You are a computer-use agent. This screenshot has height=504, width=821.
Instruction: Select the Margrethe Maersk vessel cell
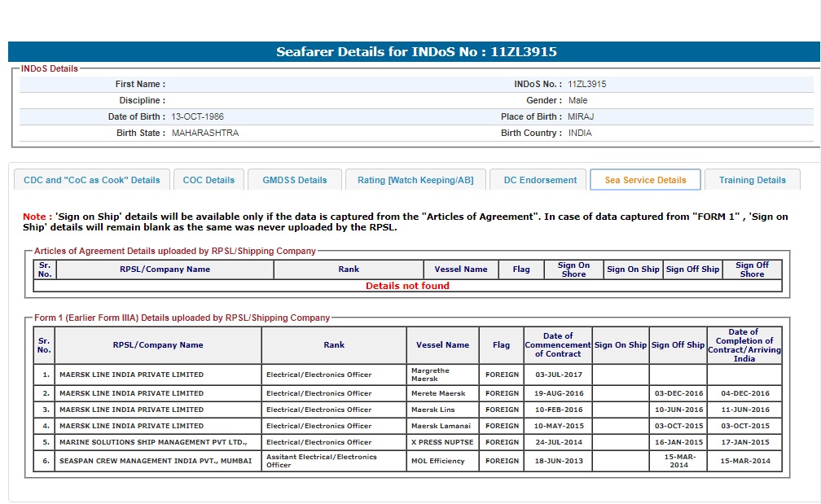pyautogui.click(x=442, y=375)
